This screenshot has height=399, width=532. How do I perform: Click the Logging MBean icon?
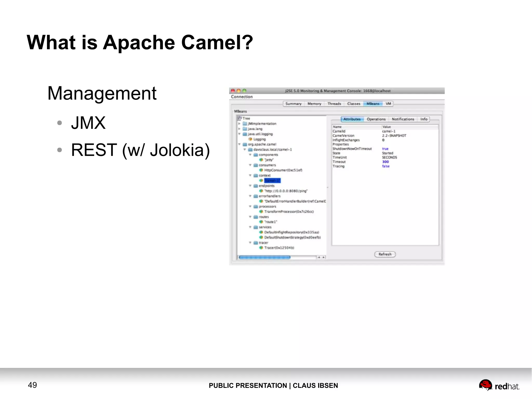pos(250,139)
